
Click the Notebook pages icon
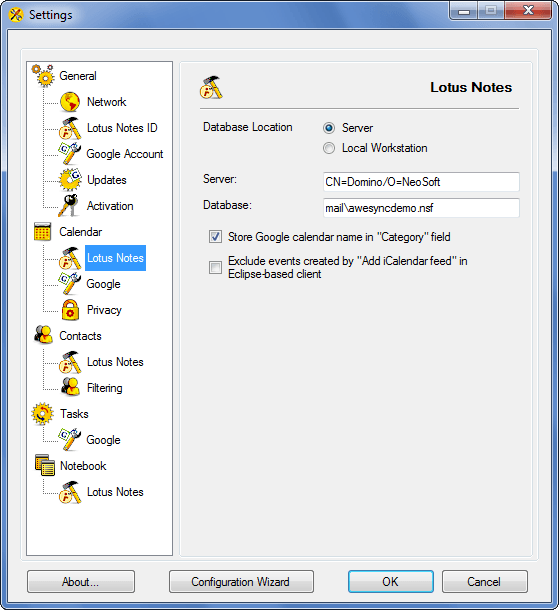45,465
